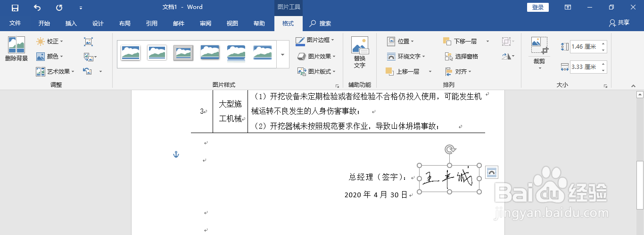Click the Rotate objects icon

click(x=508, y=57)
